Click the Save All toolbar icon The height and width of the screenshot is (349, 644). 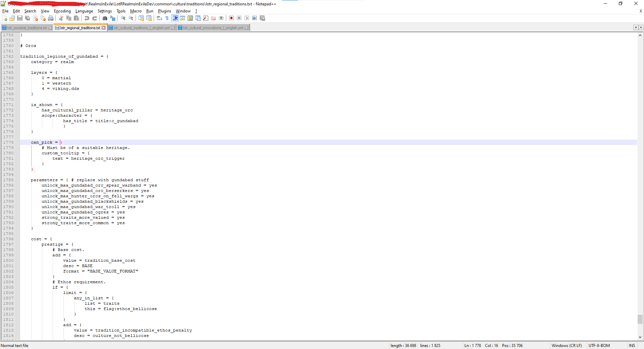pos(28,18)
